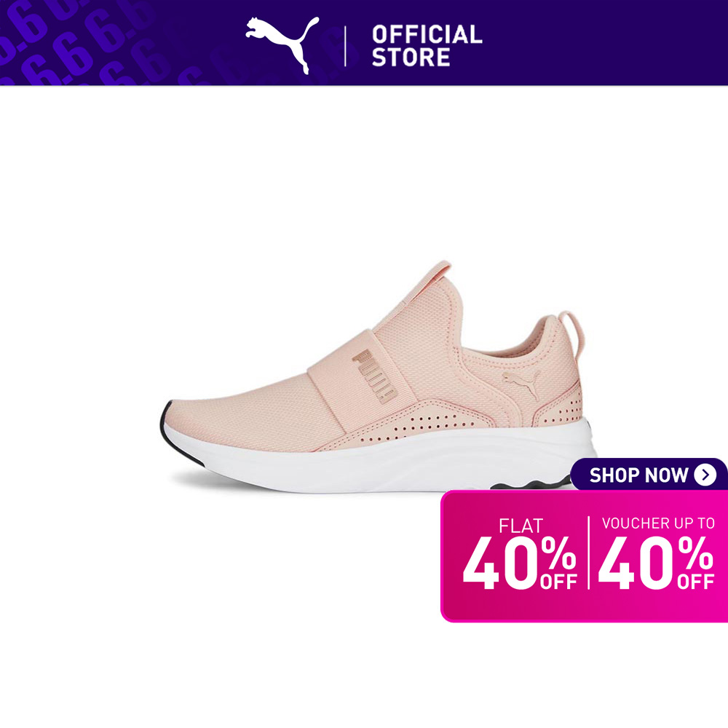Click the Voucher up to 40% off label

(657, 553)
